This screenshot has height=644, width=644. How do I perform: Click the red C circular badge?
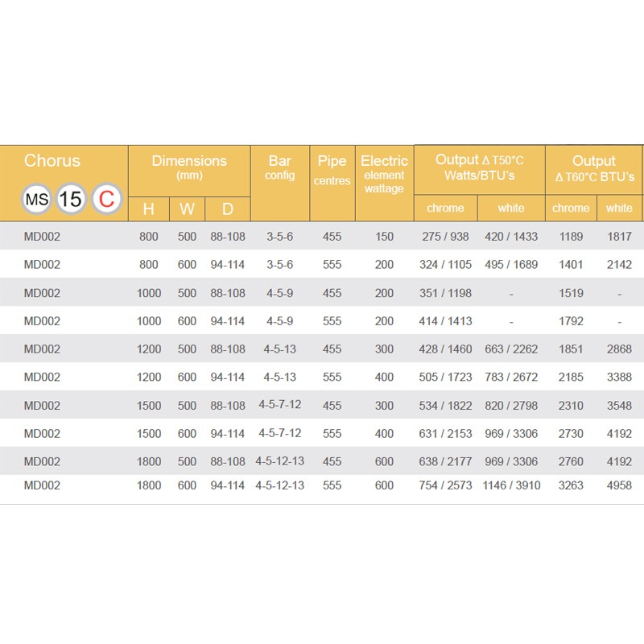coord(107,199)
